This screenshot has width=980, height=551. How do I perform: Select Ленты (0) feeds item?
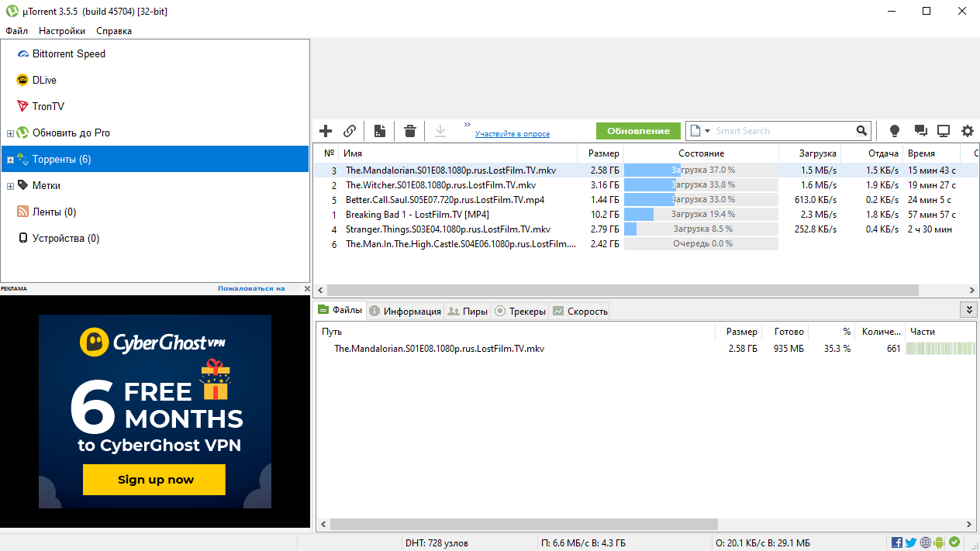click(54, 212)
